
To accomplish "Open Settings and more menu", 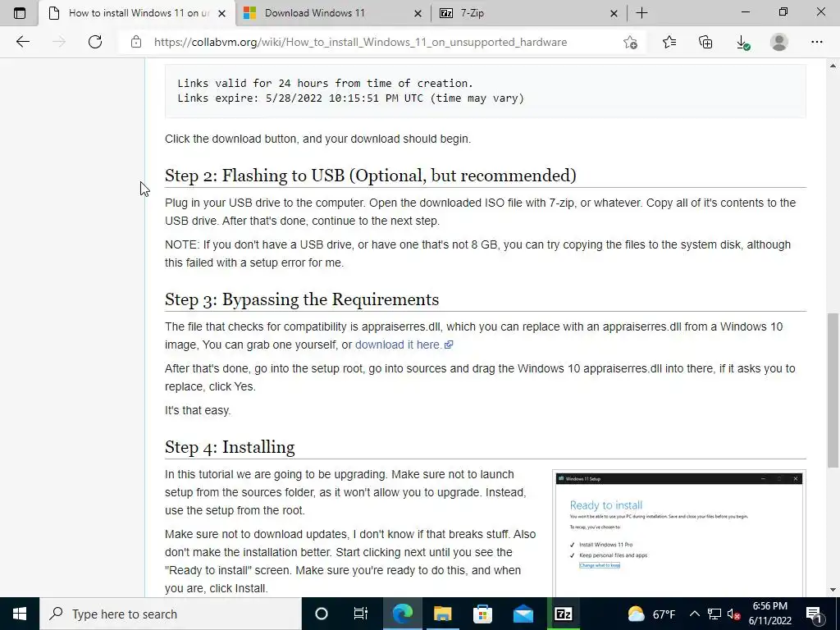I will coord(816,42).
